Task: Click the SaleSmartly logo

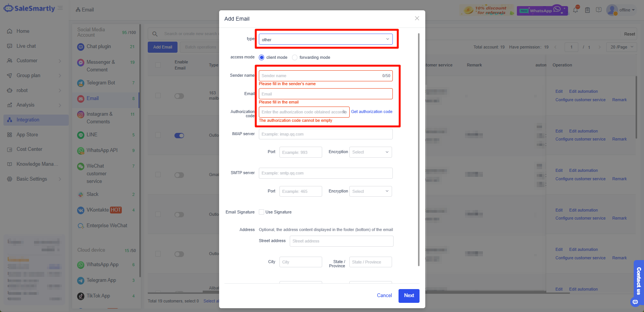Action: (x=29, y=8)
